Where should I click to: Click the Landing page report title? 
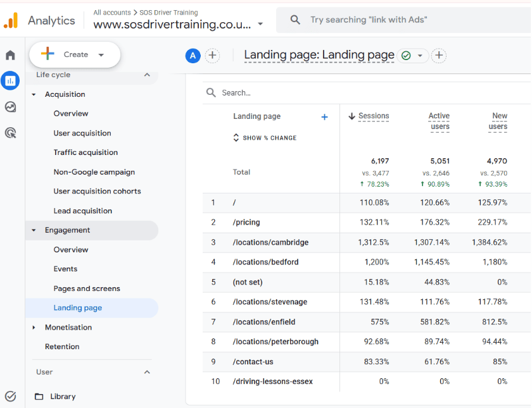tap(319, 55)
